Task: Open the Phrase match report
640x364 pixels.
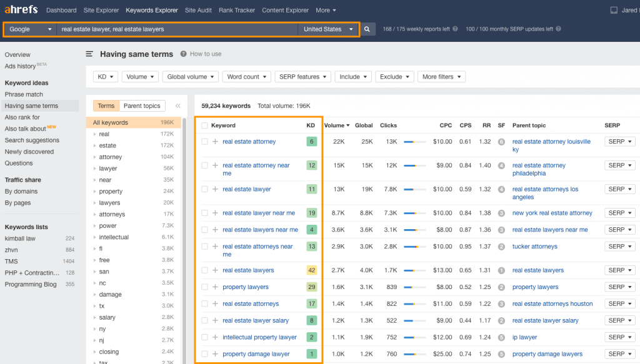Action: coord(24,94)
